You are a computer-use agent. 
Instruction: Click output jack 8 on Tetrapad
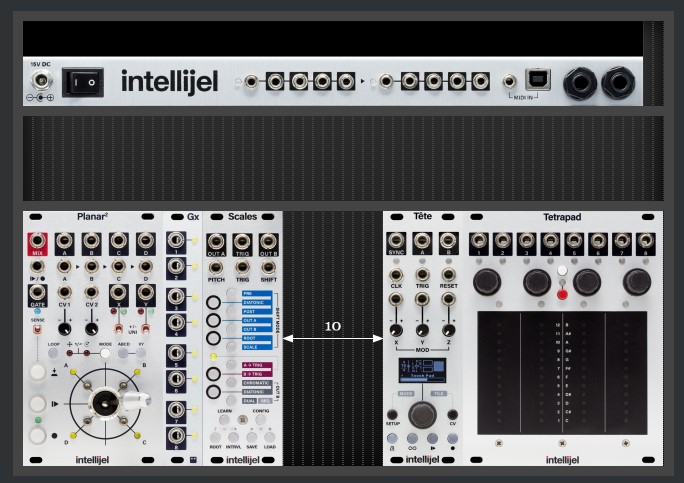pos(646,243)
